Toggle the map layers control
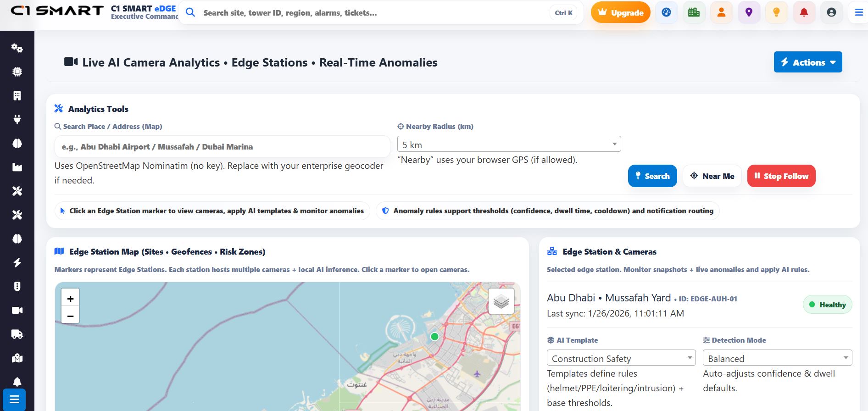868x411 pixels. 501,301
